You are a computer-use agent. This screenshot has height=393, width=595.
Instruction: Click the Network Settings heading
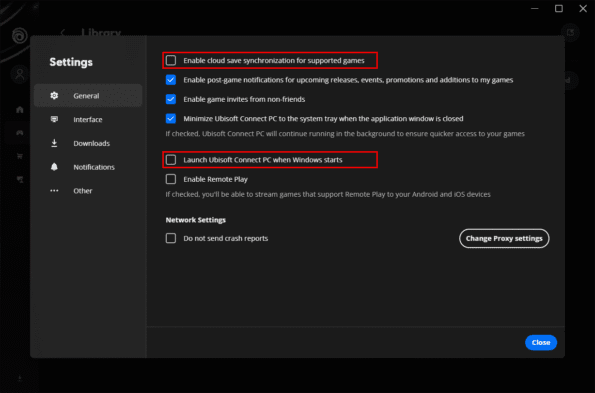point(196,220)
